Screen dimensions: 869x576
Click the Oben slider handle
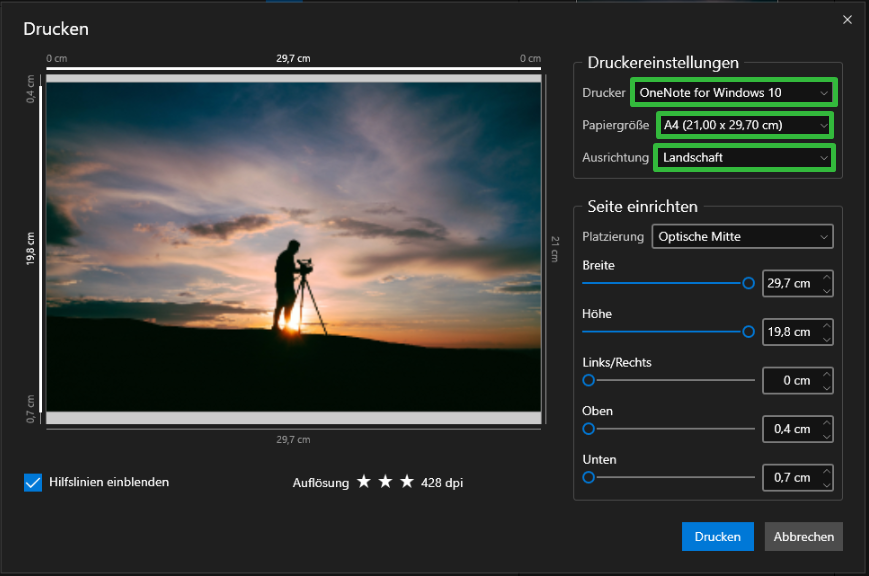[x=589, y=429]
